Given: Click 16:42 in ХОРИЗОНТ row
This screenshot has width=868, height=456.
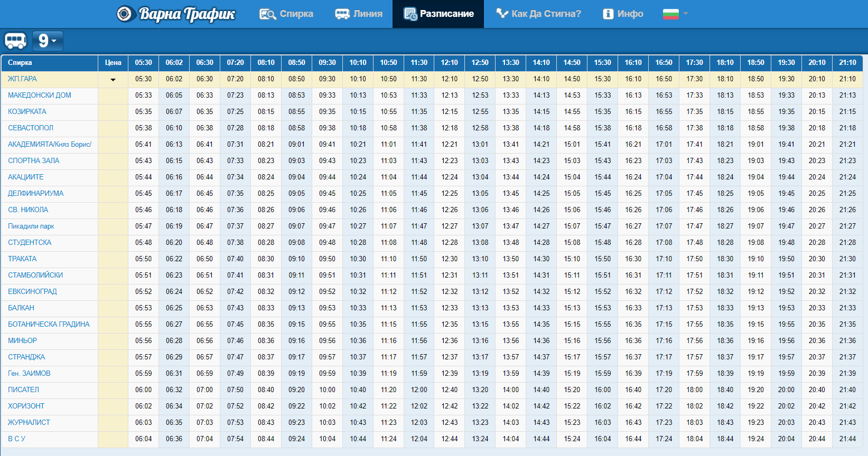Looking at the screenshot, I should click(633, 406).
